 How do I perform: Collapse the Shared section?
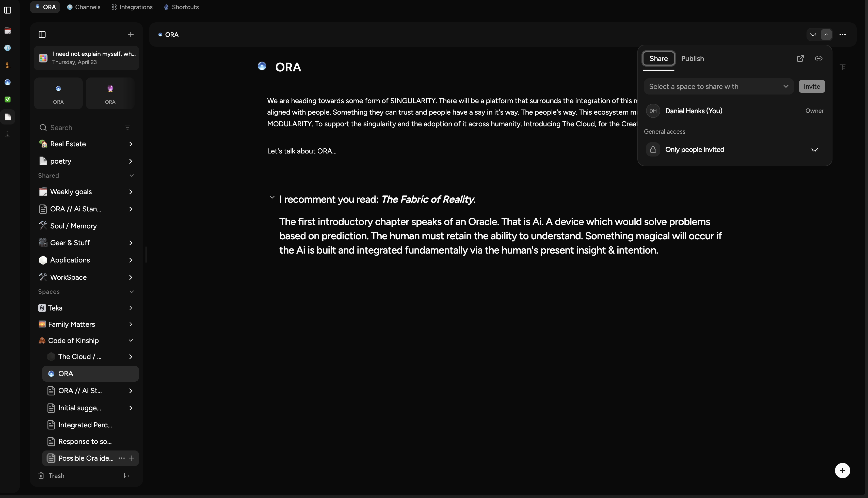[x=132, y=176]
